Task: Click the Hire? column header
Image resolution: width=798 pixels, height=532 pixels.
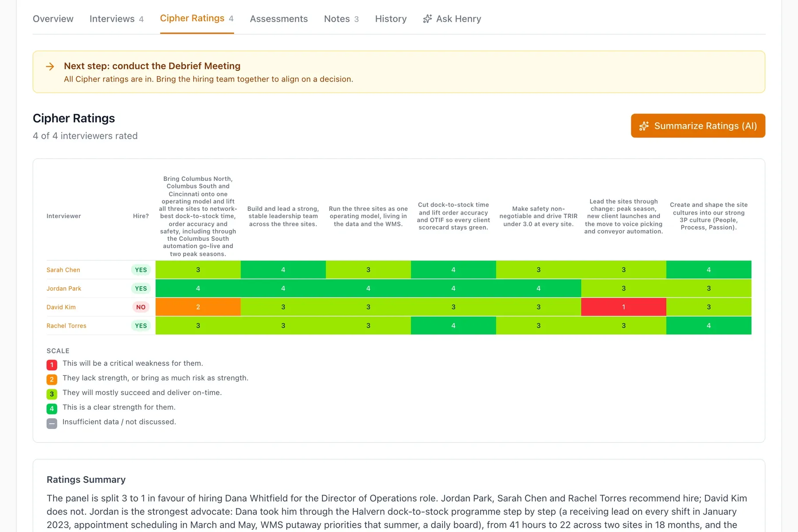Action: [141, 216]
